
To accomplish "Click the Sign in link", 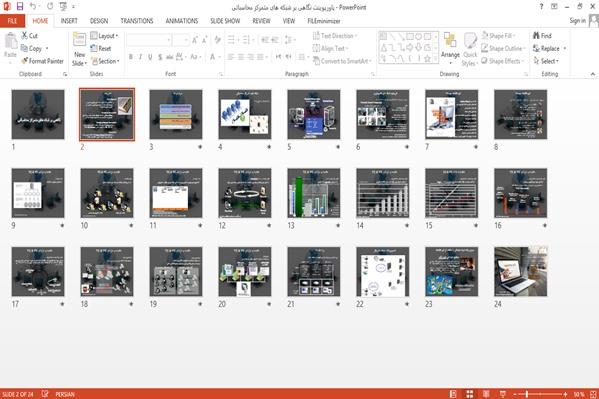I will pos(577,21).
